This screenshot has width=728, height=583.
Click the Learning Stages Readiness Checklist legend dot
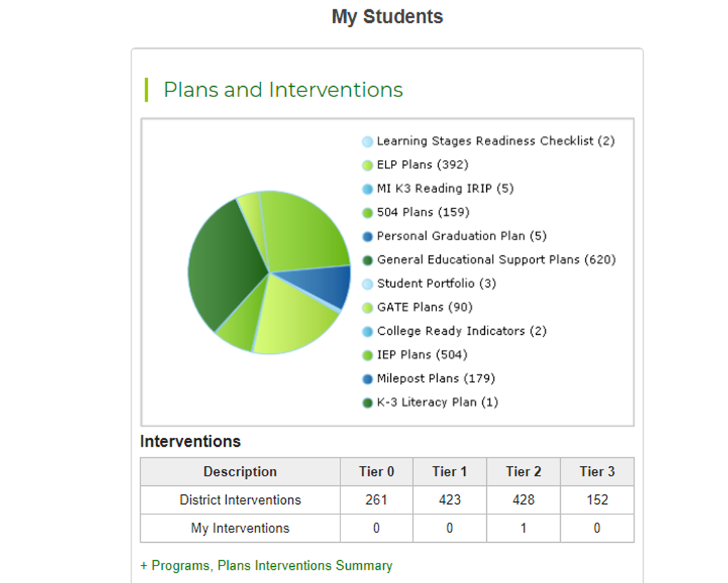368,141
